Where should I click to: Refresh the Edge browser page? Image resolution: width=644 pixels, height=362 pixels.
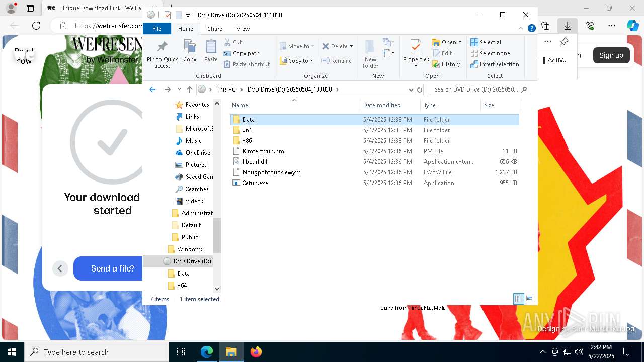[36, 26]
